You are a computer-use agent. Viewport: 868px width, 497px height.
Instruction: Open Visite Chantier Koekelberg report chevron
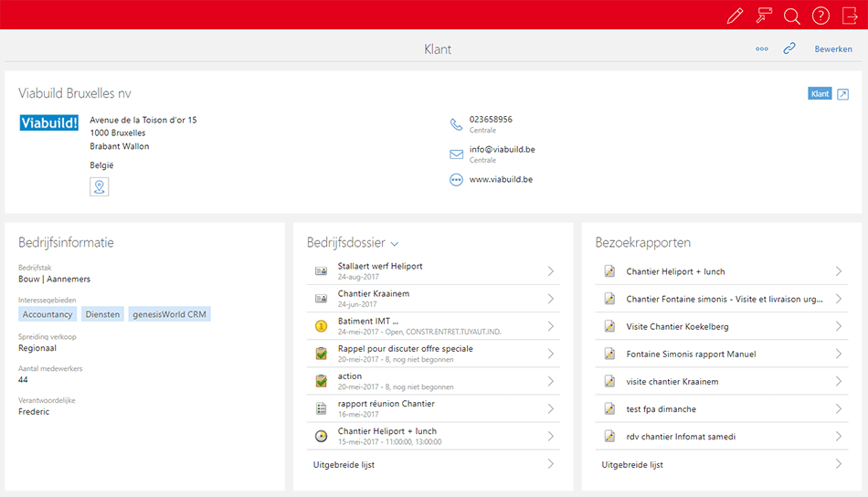coord(839,326)
